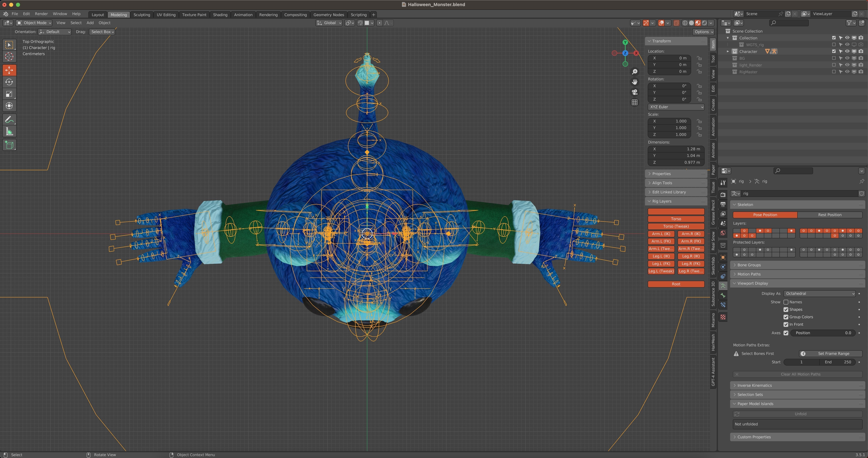Screen dimensions: 868x458
Task: Enable the Names checkbox
Action: point(786,302)
